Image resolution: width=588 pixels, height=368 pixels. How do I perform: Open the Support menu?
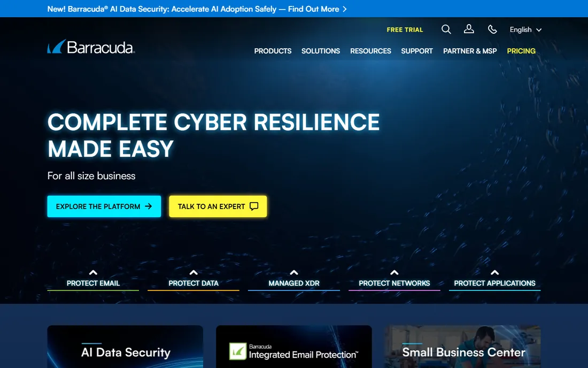click(x=416, y=51)
